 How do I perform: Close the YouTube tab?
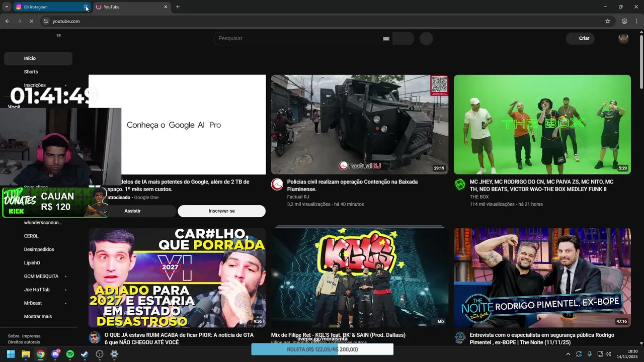[166, 7]
